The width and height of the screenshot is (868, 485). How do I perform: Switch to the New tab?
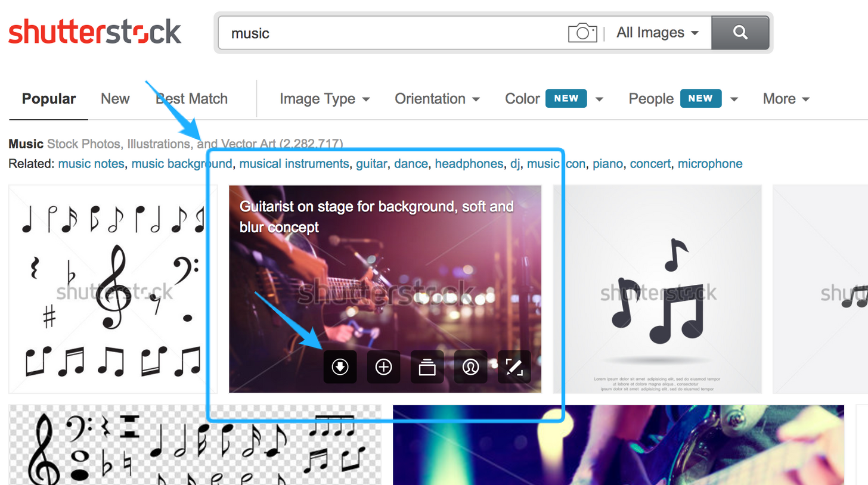pos(115,99)
